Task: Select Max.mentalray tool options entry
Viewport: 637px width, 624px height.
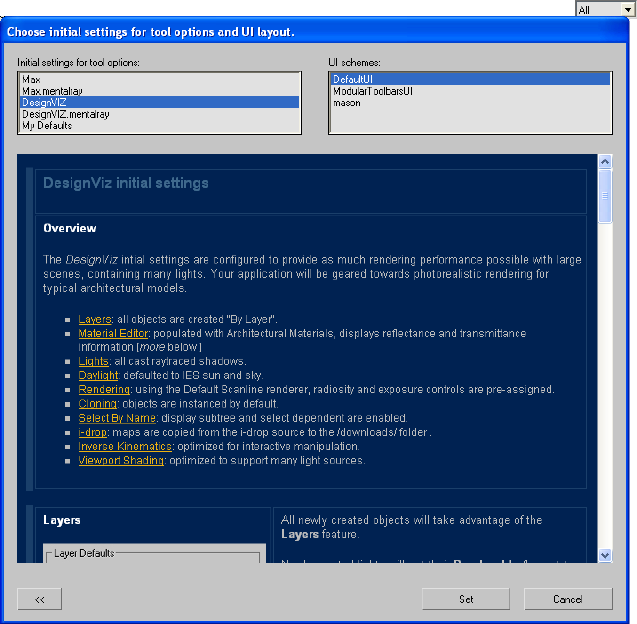Action: 159,91
